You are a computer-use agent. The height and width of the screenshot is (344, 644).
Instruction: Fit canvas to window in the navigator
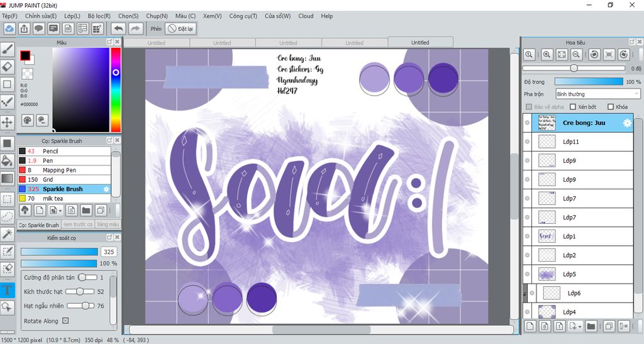click(562, 54)
